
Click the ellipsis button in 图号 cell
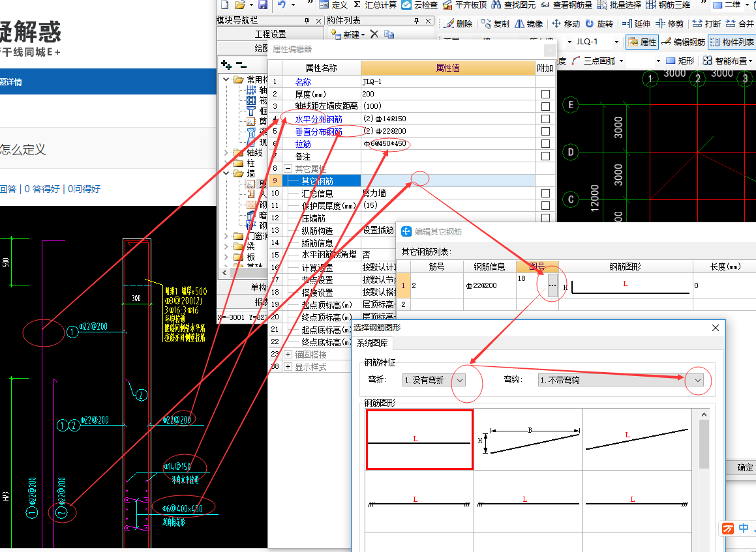coord(552,285)
